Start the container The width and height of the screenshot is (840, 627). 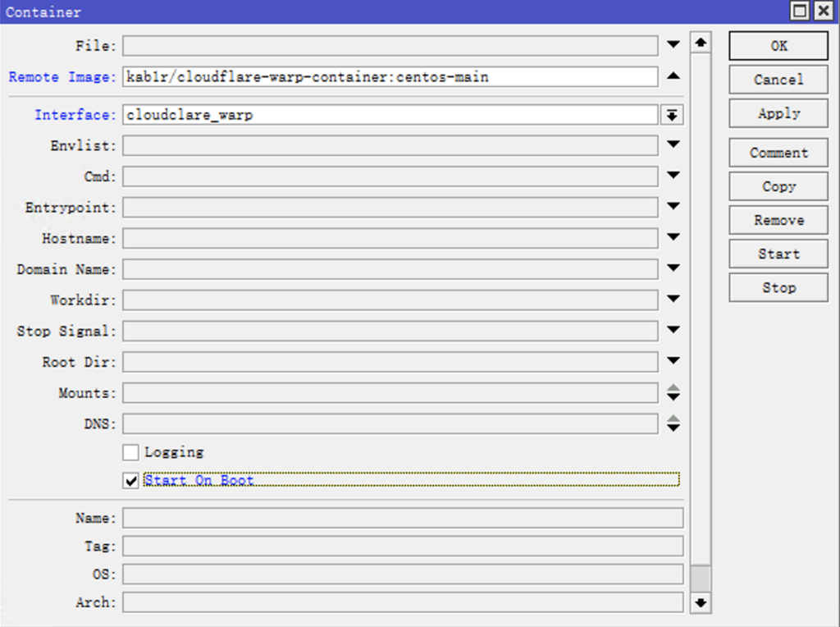(778, 254)
